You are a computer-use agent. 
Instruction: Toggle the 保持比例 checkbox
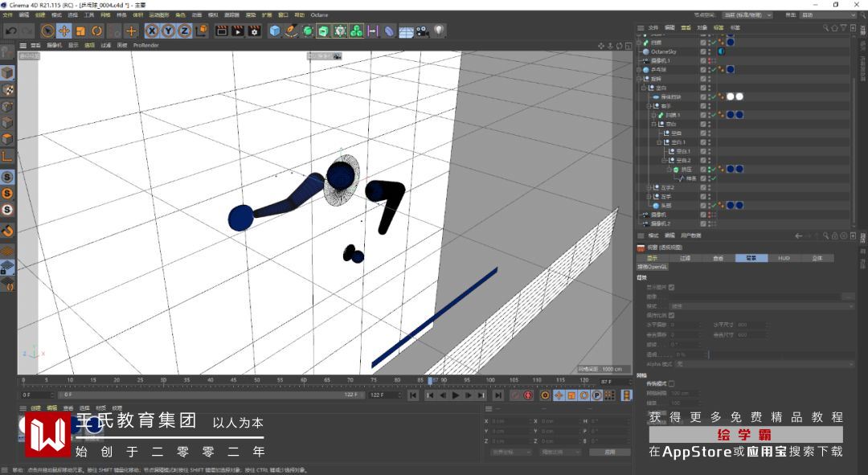point(671,315)
